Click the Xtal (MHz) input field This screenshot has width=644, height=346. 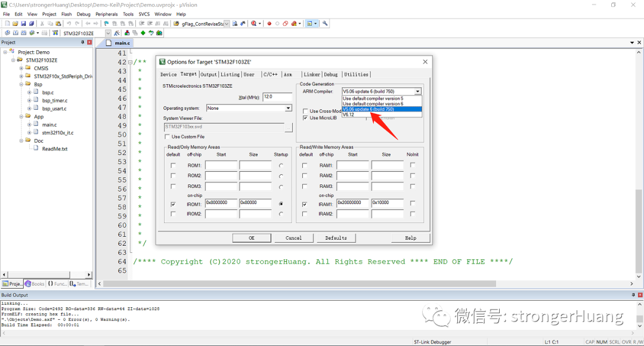(277, 97)
